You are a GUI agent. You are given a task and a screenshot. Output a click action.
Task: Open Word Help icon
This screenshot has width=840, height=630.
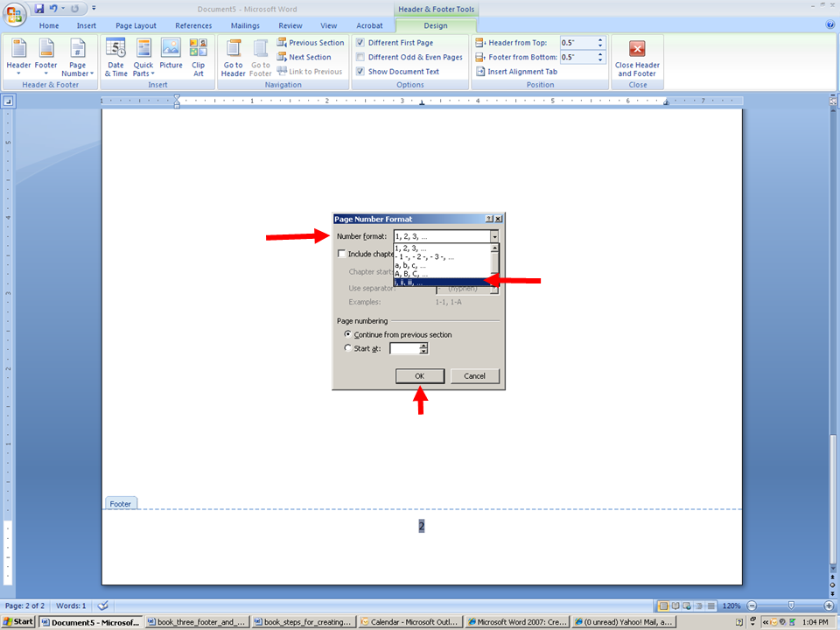point(830,24)
